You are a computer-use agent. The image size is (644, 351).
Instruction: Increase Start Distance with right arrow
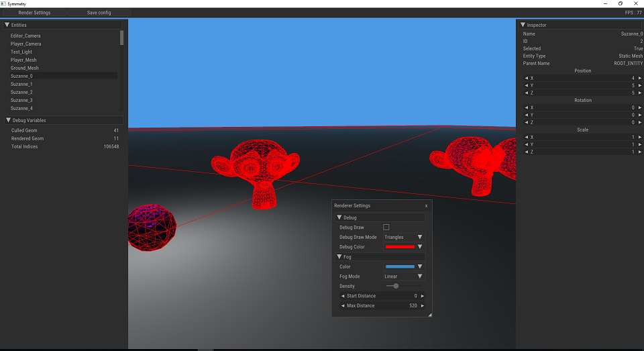pyautogui.click(x=422, y=296)
